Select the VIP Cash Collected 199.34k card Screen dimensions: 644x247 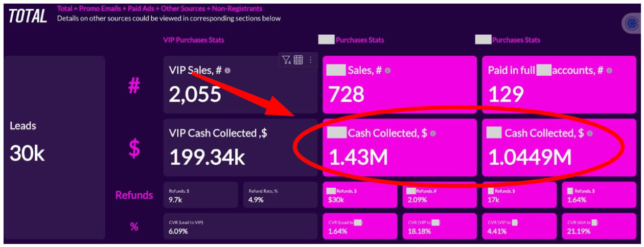pos(240,147)
